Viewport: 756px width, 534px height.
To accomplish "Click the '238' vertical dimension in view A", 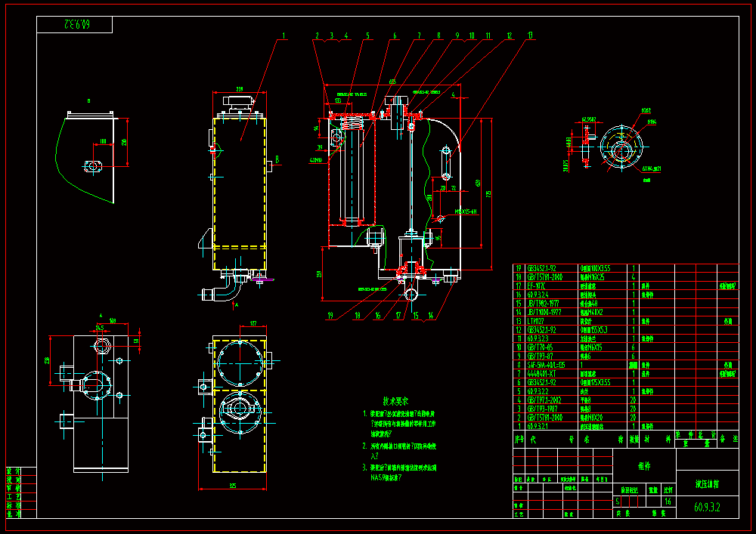I will coord(47,360).
